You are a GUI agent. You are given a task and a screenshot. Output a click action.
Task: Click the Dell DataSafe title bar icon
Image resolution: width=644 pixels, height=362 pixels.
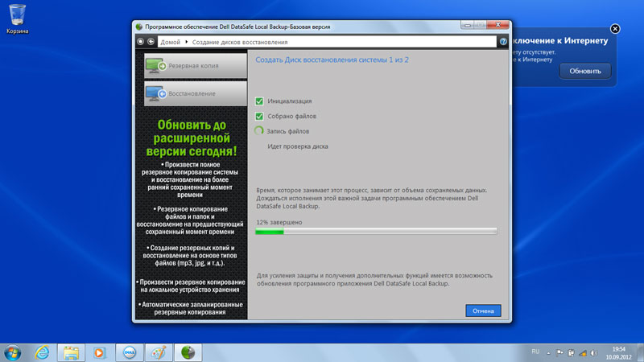(139, 27)
